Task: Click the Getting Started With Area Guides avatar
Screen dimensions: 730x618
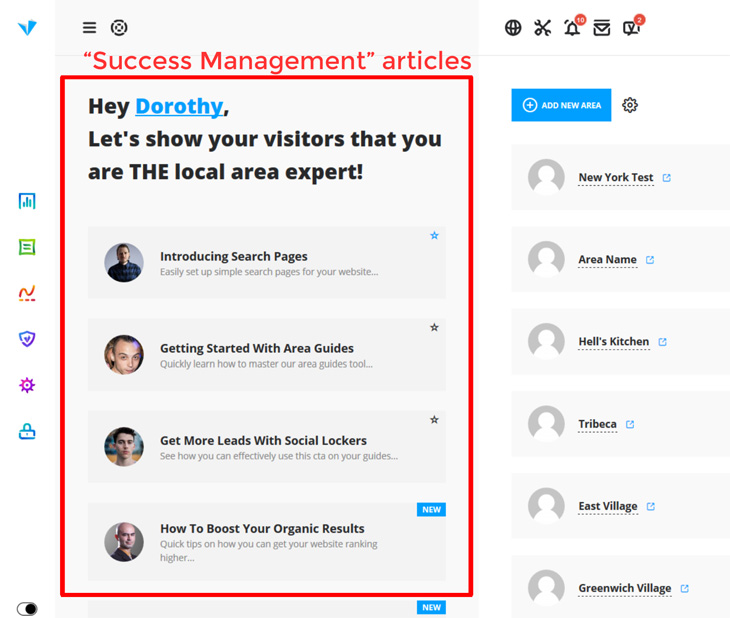Action: tap(124, 355)
